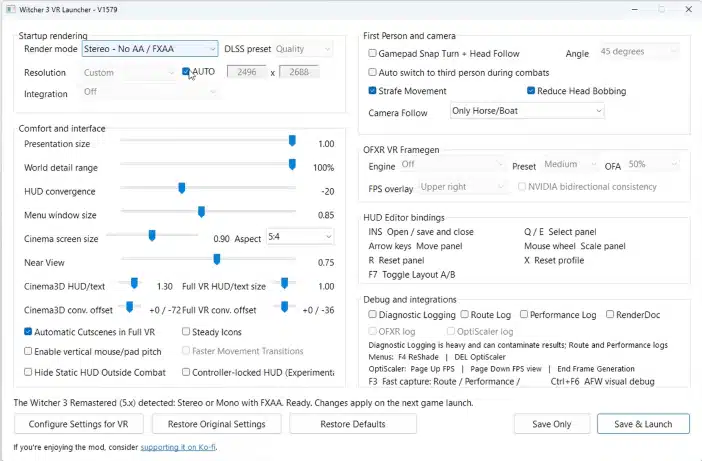This screenshot has height=461, width=702.
Task: Click the 'Ctrl+F6 AFW visual debug' text
Action: coord(602,381)
